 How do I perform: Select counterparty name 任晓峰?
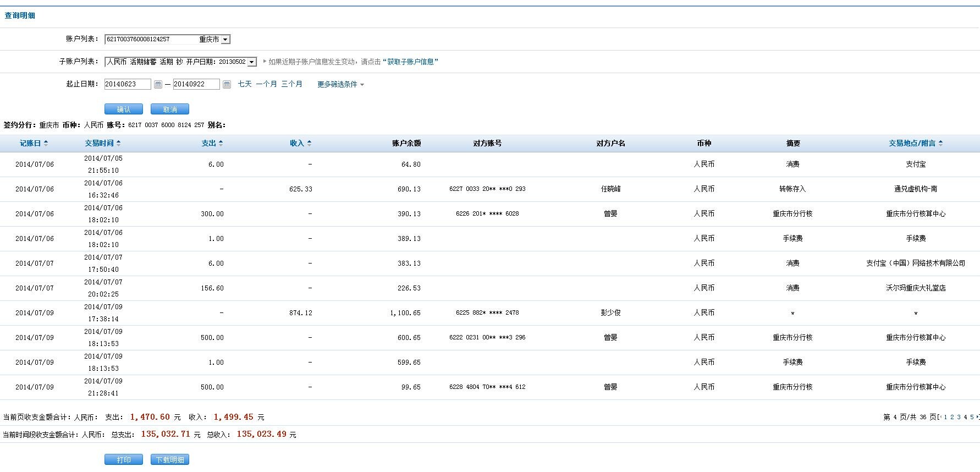click(x=611, y=189)
